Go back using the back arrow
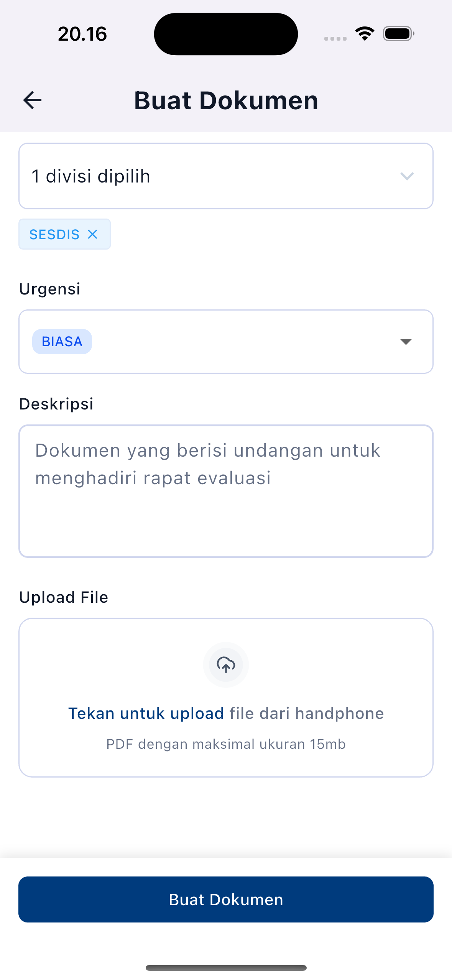This screenshot has height=980, width=452. click(x=31, y=100)
